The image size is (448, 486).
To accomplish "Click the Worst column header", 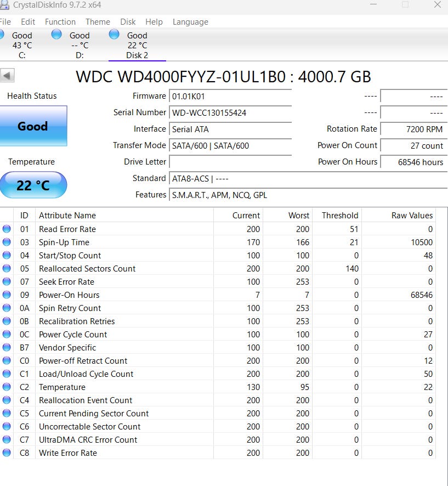I will (287, 216).
